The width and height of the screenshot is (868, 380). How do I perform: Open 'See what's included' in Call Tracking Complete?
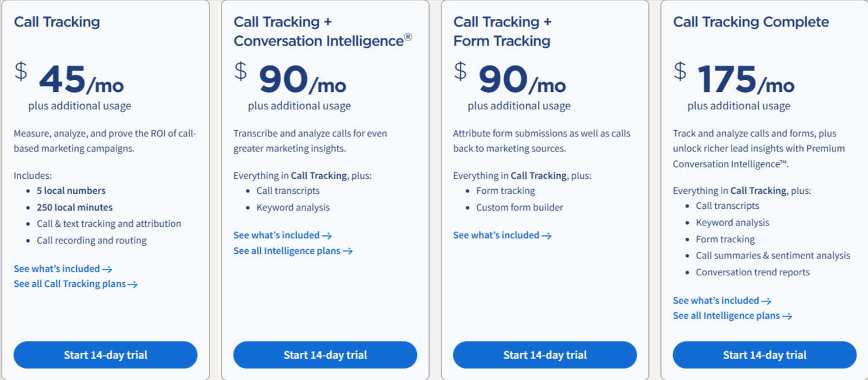[722, 301]
